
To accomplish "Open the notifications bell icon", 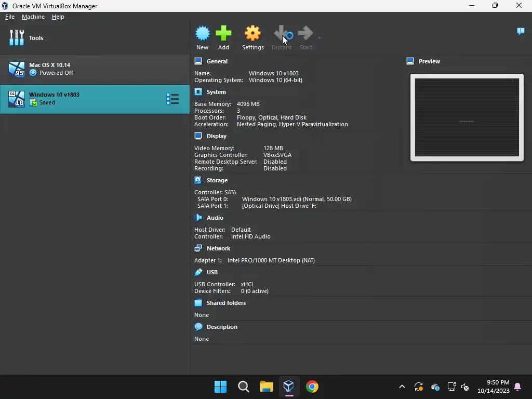I will 518,387.
